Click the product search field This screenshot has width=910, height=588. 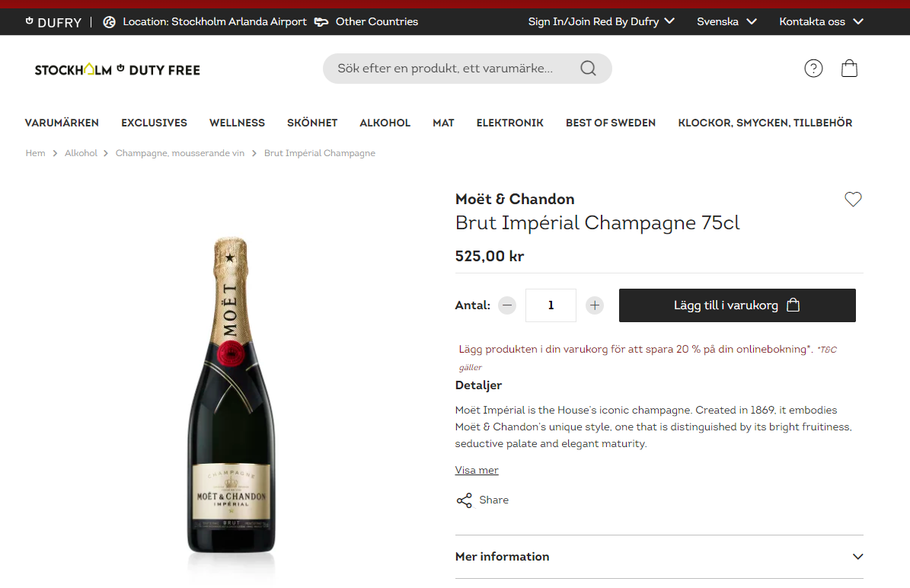449,69
